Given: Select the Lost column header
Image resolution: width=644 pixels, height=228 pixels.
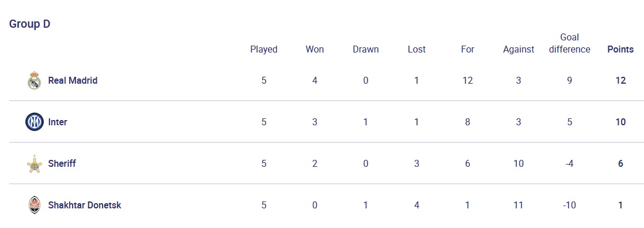Looking at the screenshot, I should pyautogui.click(x=416, y=50).
